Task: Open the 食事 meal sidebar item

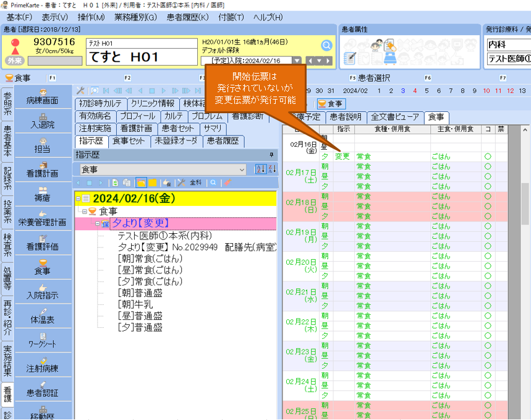Action: click(x=43, y=268)
